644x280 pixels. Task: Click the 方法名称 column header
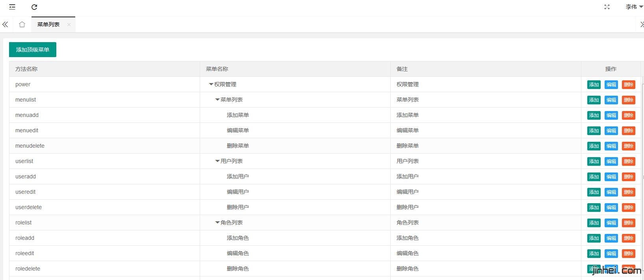coord(26,69)
